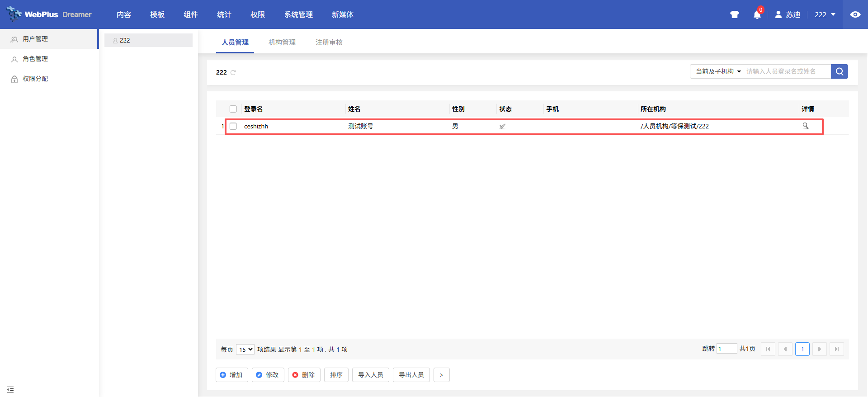The width and height of the screenshot is (868, 397).
Task: Toggle the select-all header checkbox
Action: click(x=233, y=109)
